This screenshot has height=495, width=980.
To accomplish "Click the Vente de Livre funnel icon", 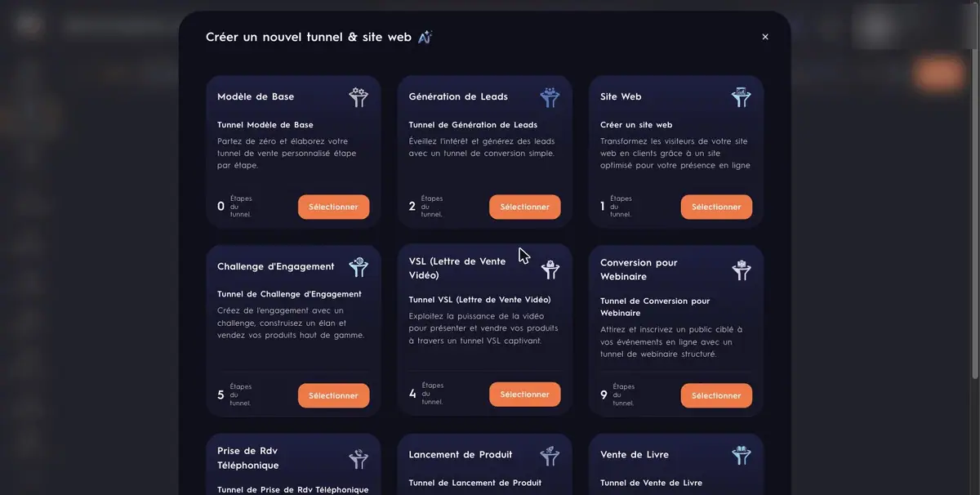I will coord(741,456).
